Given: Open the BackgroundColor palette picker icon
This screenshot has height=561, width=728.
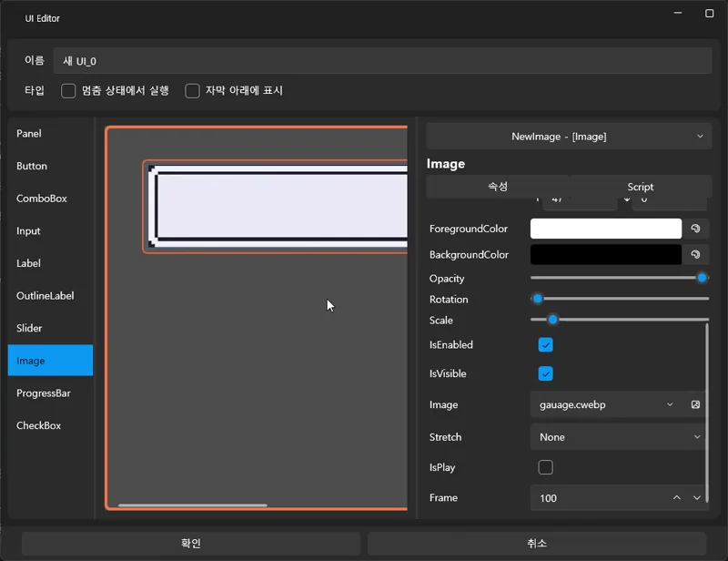Looking at the screenshot, I should coord(695,255).
